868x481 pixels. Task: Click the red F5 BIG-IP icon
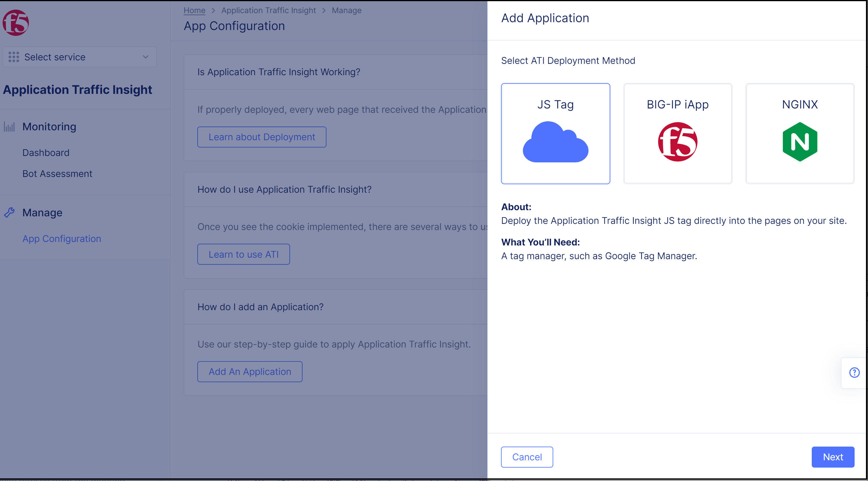[x=677, y=142]
